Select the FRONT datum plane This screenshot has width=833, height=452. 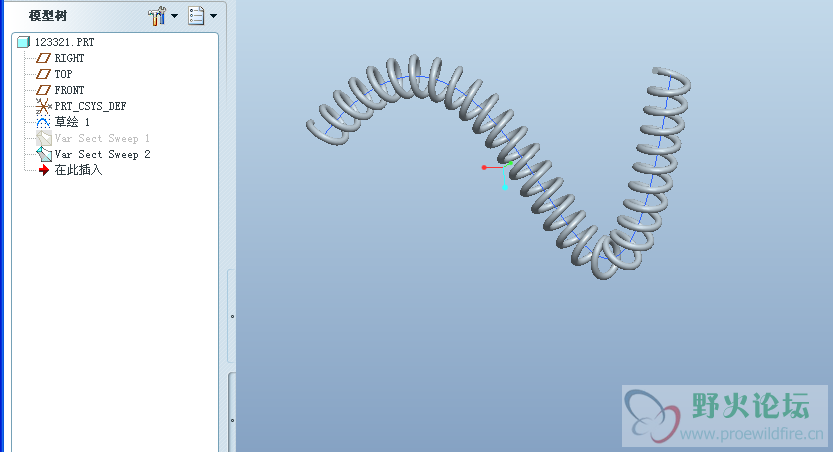69,90
